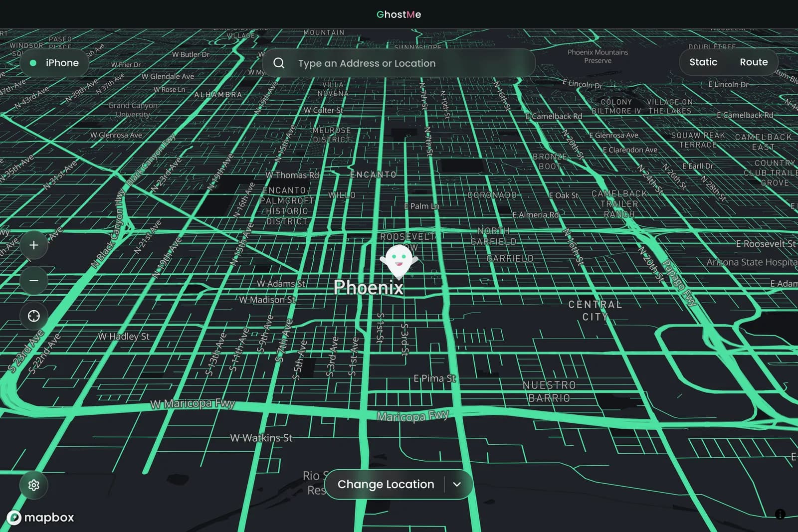Click the GhostMe title logo

(x=399, y=14)
